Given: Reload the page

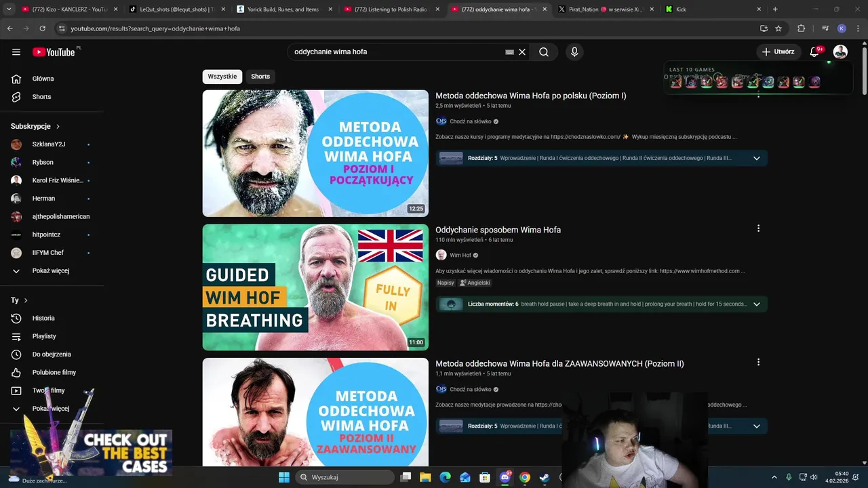Looking at the screenshot, I should click(x=42, y=28).
